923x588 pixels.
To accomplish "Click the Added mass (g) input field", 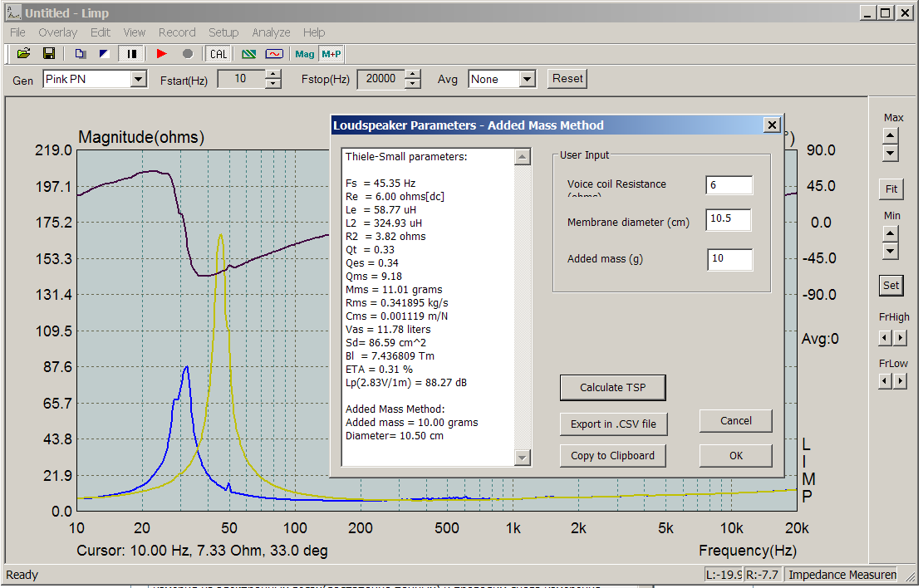I will [730, 259].
